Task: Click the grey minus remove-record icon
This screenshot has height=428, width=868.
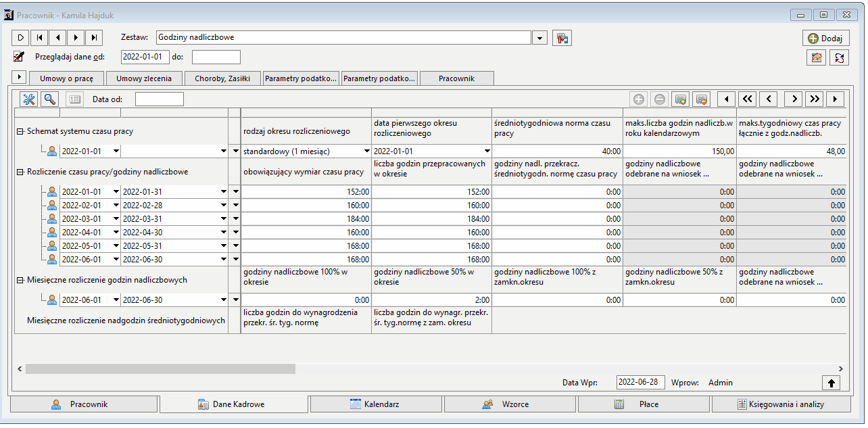Action: (x=659, y=99)
